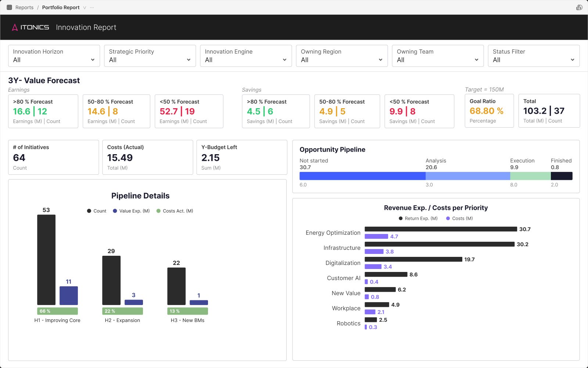Click the # of Initiatives card
Image resolution: width=588 pixels, height=368 pixels.
[x=54, y=157]
